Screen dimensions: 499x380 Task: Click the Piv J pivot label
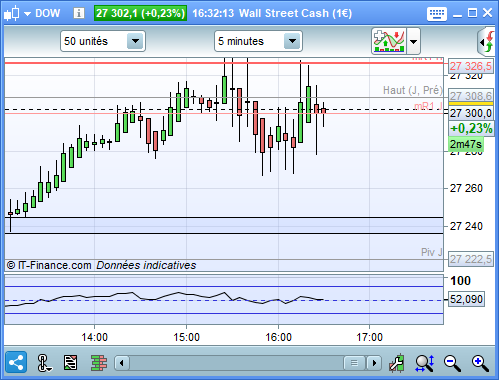pos(432,252)
